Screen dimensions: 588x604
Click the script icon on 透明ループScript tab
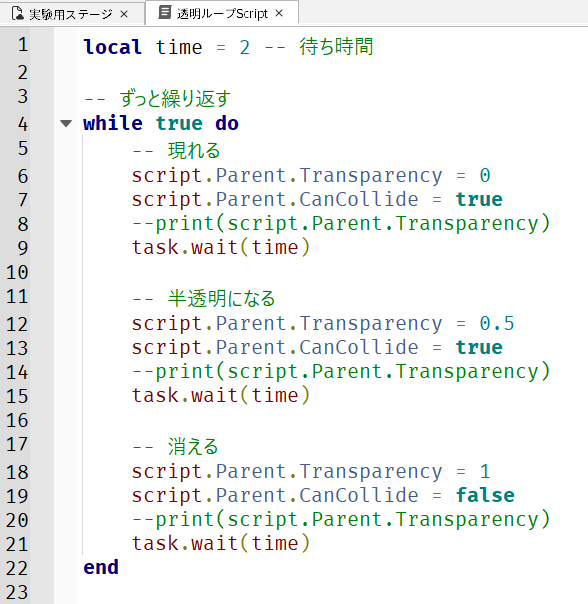click(x=165, y=12)
